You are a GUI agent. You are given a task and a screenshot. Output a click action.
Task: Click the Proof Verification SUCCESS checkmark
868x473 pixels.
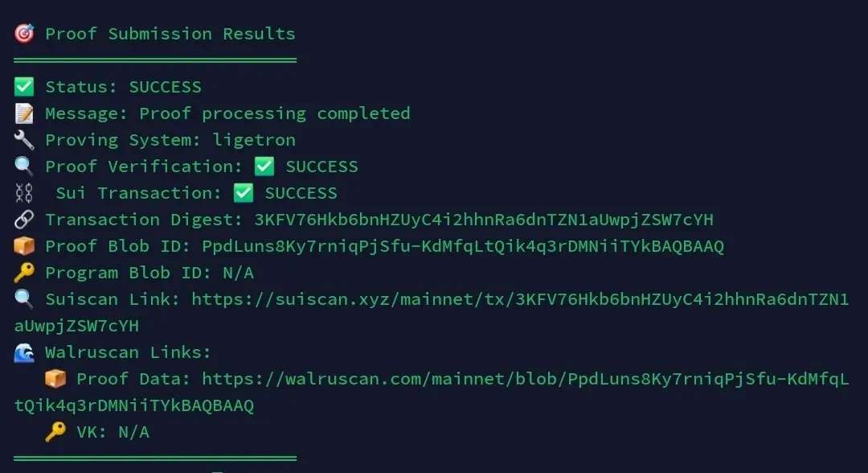[264, 167]
